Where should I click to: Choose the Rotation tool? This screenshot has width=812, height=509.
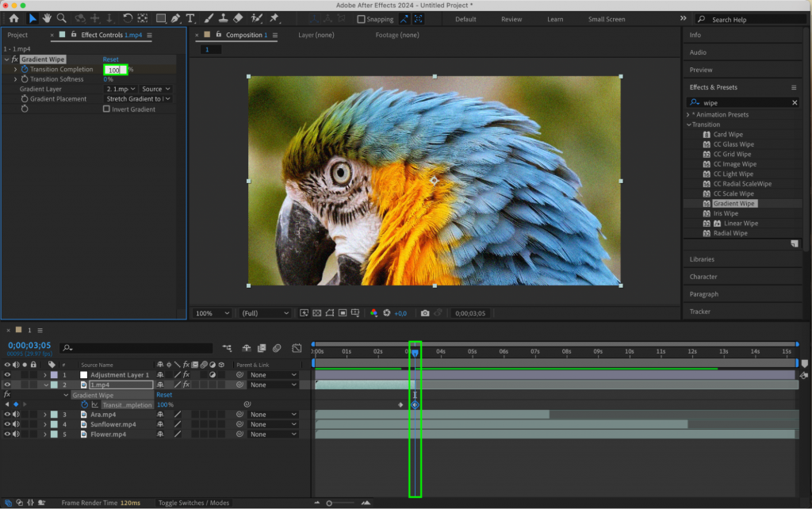[x=128, y=18]
